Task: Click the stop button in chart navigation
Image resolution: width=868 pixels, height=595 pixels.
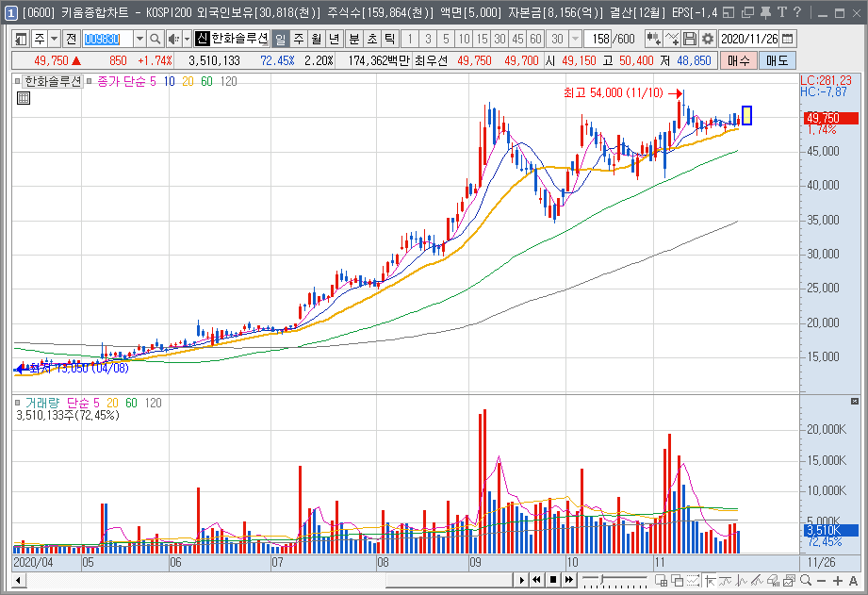Action: click(552, 580)
